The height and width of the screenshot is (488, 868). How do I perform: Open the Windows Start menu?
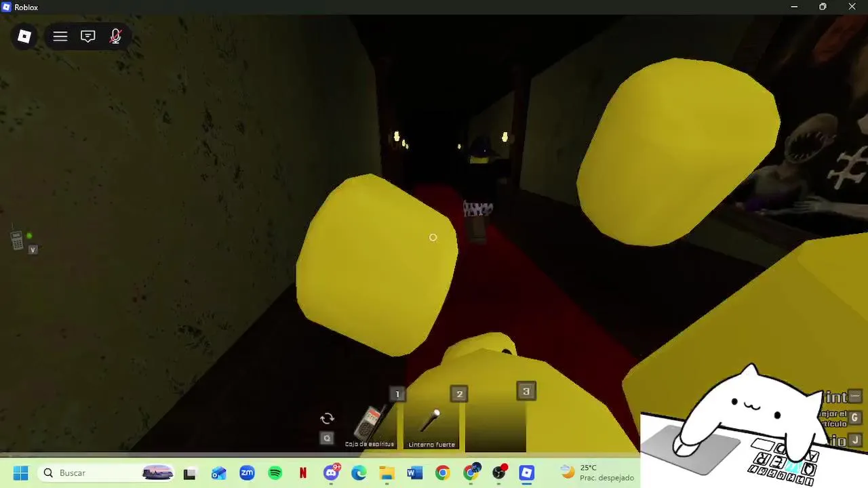pyautogui.click(x=20, y=473)
